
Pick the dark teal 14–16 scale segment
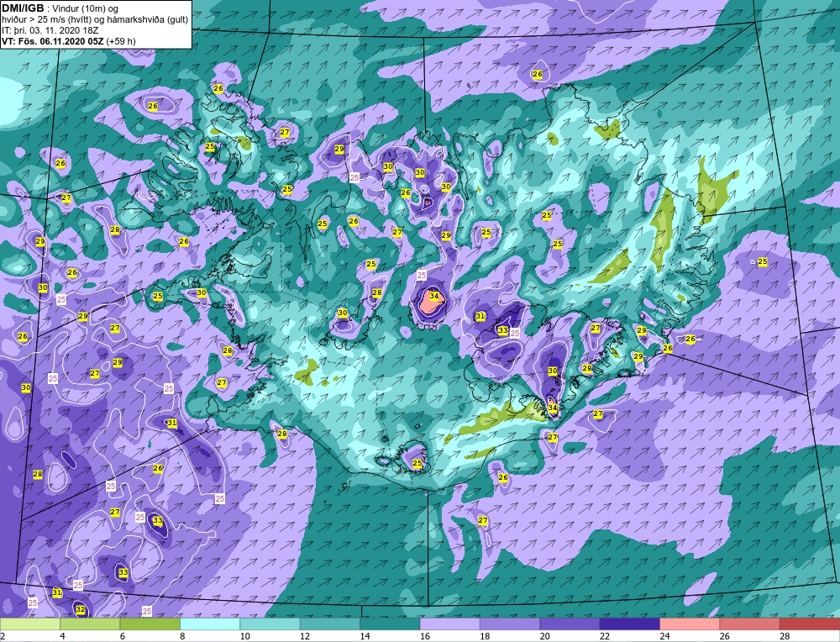[390, 624]
